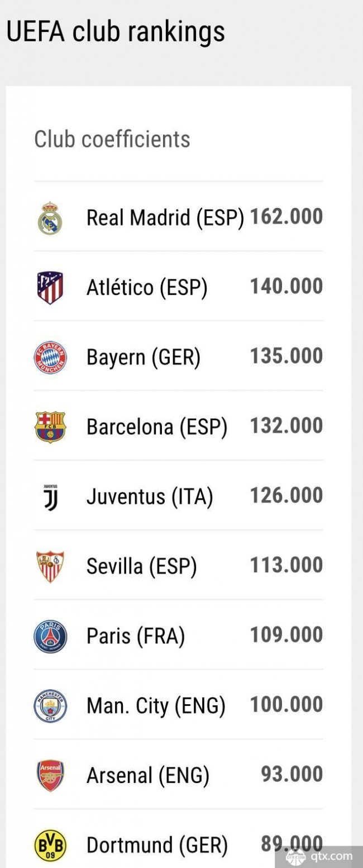The image size is (363, 868).
Task: Click the Club coefficients heading
Action: 112,139
